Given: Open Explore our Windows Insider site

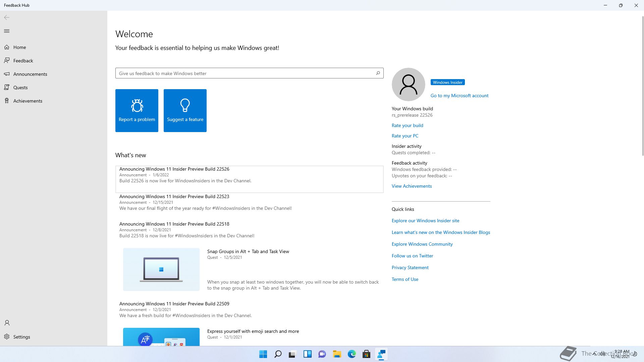Looking at the screenshot, I should coord(425,221).
